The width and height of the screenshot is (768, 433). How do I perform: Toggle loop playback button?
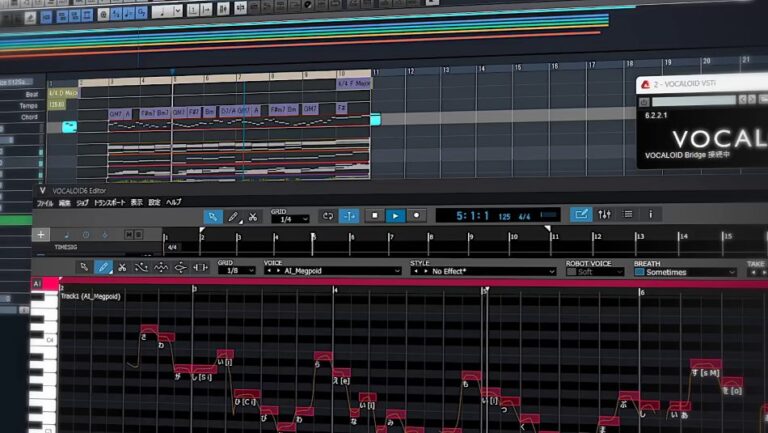(x=327, y=215)
